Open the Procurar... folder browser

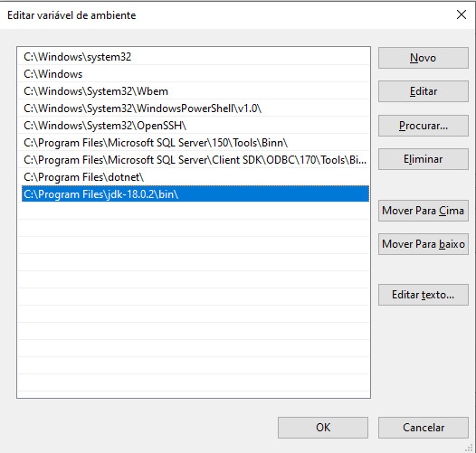tap(424, 126)
